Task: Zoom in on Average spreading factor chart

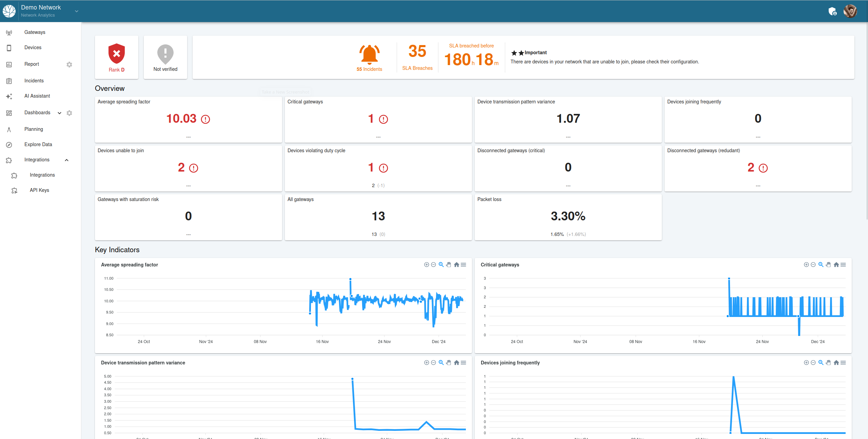Action: [x=427, y=265]
